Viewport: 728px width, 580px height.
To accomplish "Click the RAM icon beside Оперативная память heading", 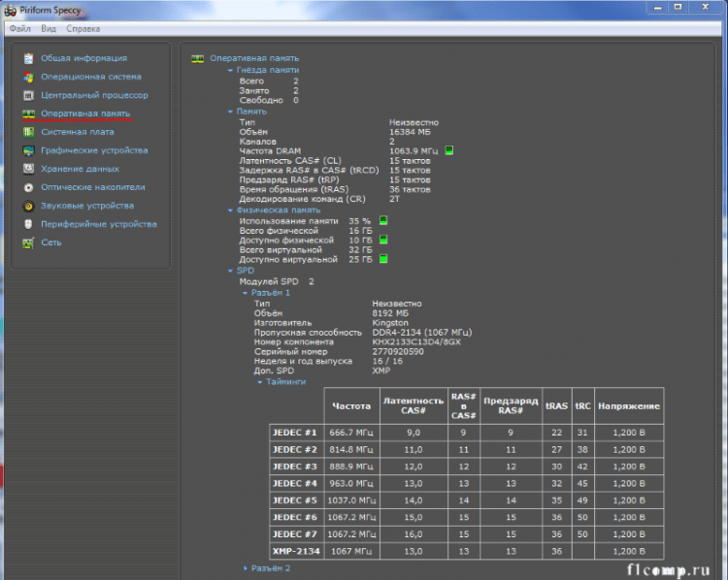I will [198, 59].
